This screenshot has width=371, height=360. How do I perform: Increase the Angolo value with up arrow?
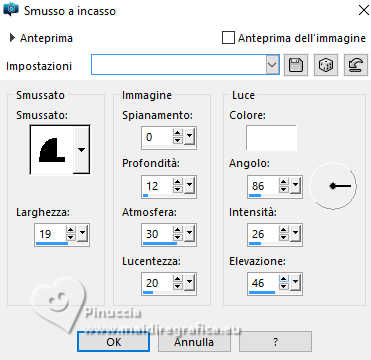coord(284,182)
